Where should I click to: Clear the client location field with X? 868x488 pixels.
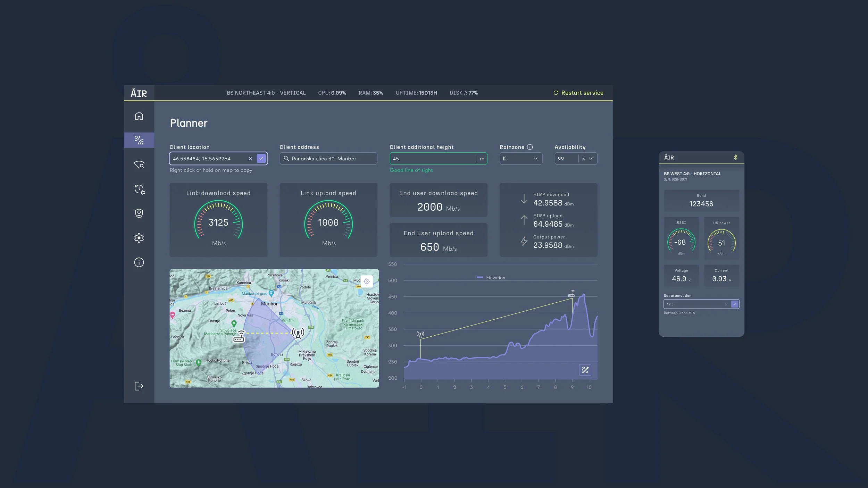pos(250,159)
